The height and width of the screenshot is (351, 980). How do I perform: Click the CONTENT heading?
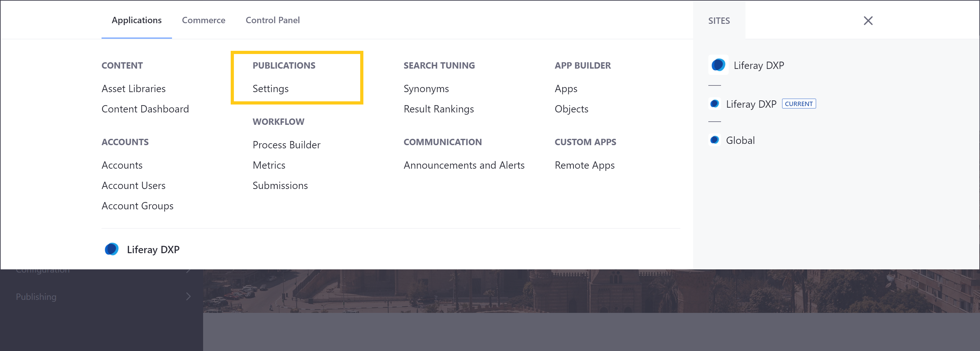pyautogui.click(x=122, y=65)
